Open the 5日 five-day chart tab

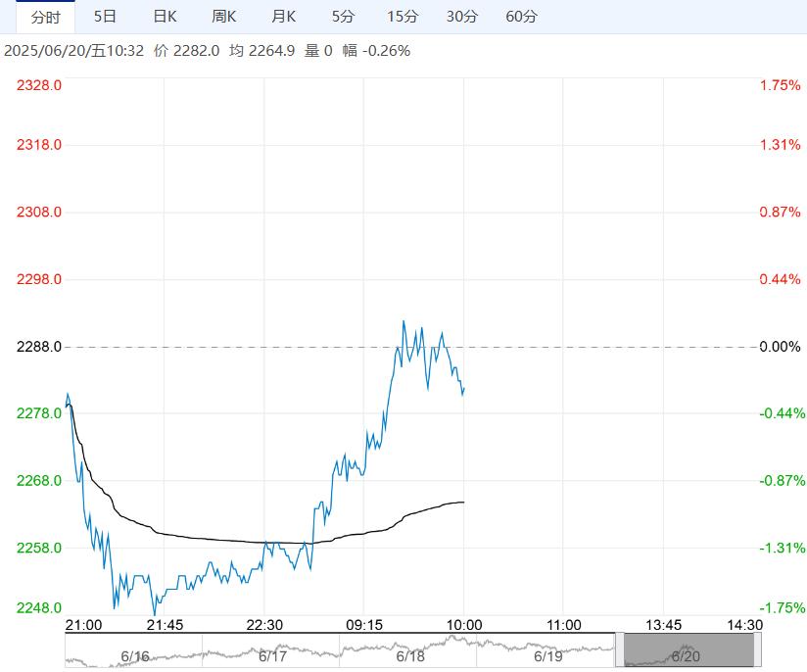coord(105,17)
